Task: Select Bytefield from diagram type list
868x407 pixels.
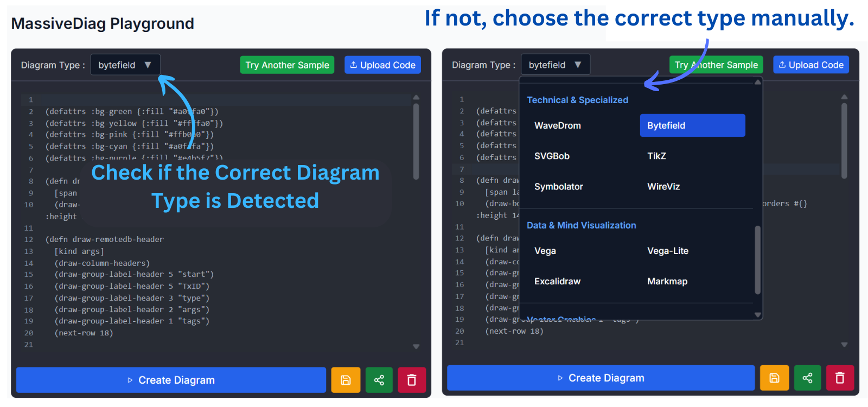Action: tap(692, 125)
